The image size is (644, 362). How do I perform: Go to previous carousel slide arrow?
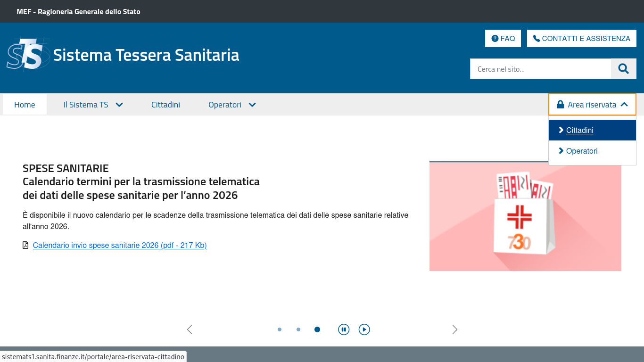(x=190, y=329)
